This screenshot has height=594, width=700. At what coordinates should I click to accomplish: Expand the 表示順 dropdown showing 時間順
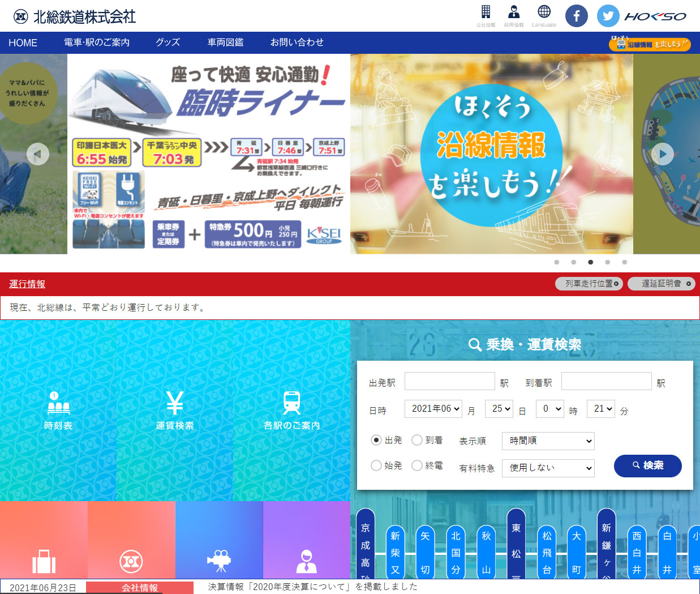point(548,441)
